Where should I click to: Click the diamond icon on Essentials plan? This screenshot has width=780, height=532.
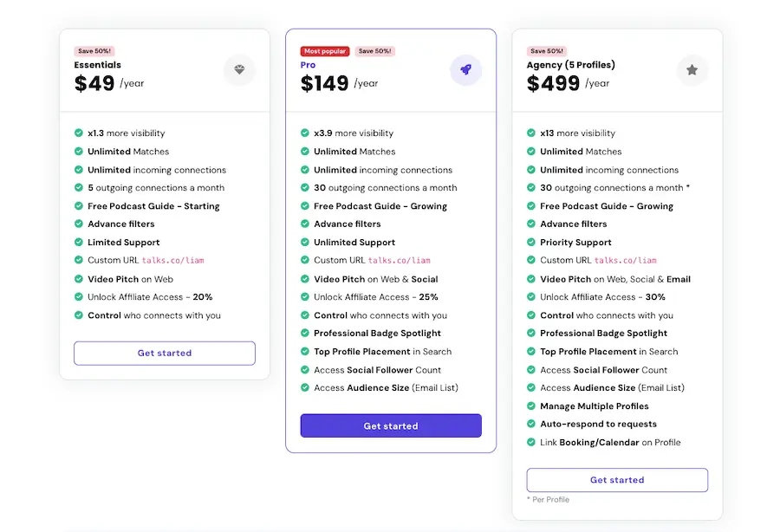pyautogui.click(x=239, y=70)
